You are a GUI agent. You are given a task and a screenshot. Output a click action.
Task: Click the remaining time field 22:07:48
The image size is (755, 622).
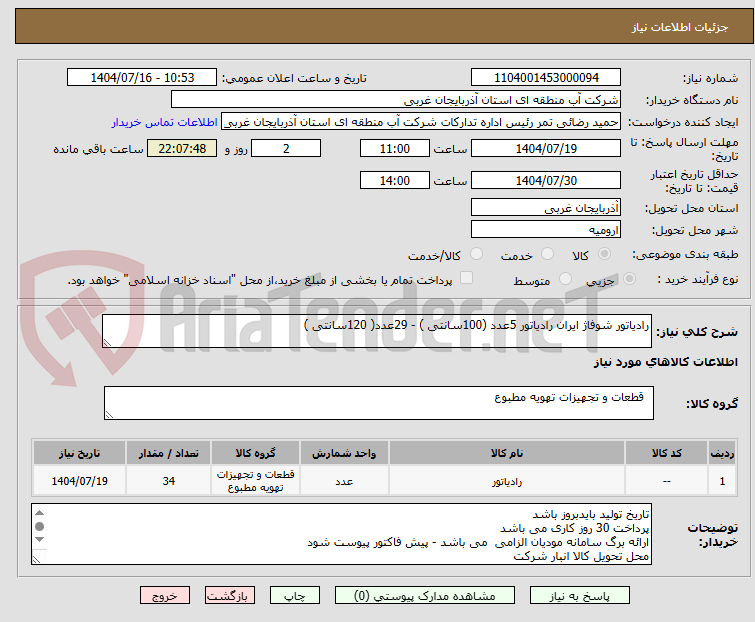182,148
